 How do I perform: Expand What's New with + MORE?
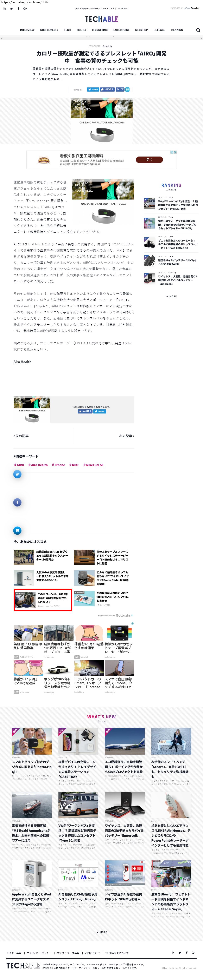coord(101,932)
